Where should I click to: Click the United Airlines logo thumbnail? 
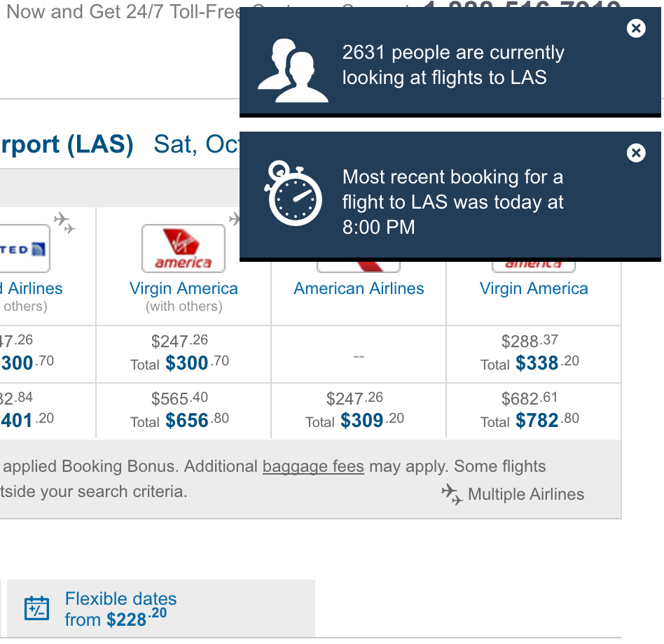click(25, 248)
